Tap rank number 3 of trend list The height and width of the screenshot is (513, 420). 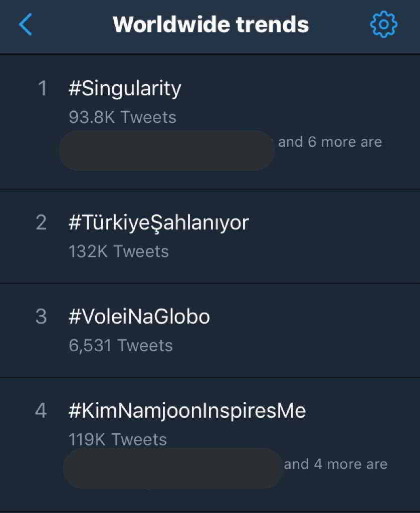click(41, 317)
